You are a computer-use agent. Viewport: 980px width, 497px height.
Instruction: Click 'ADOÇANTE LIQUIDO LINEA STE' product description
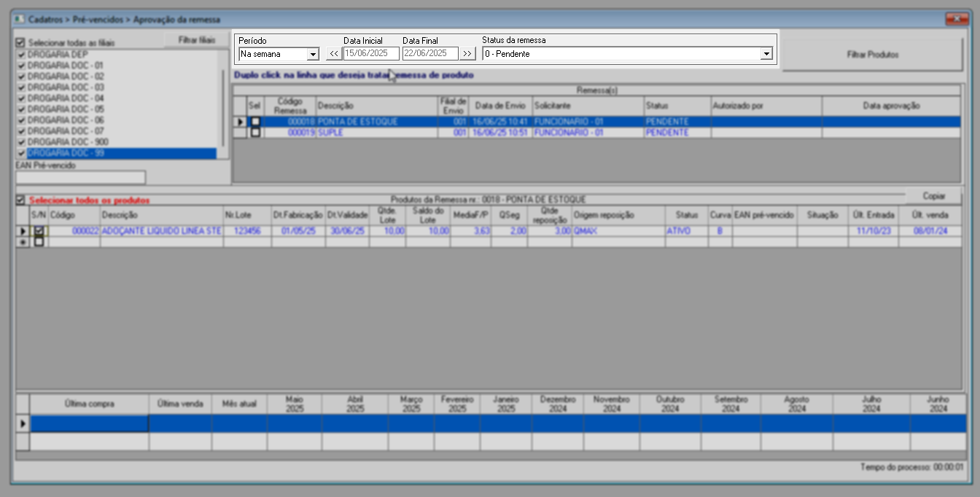(161, 231)
